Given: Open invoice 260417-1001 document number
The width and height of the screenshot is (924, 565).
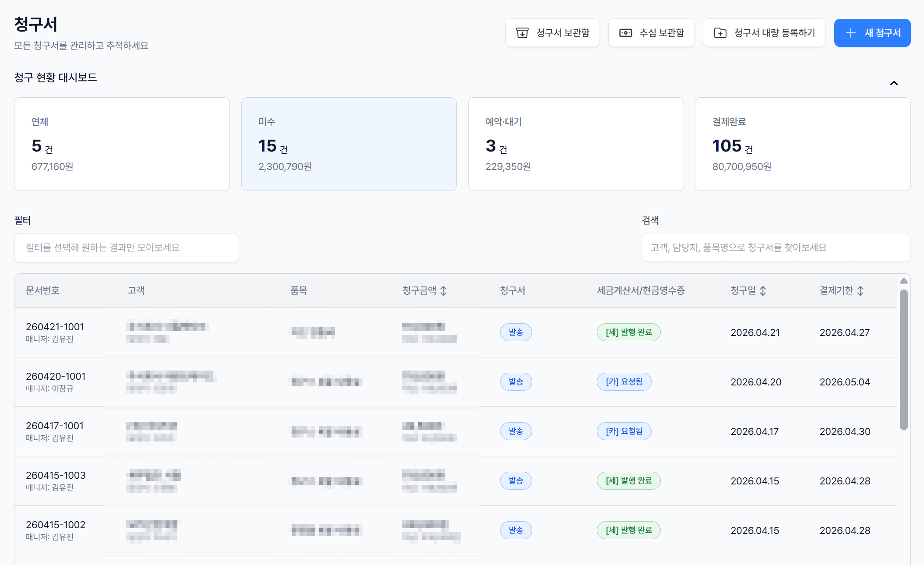Looking at the screenshot, I should (x=55, y=426).
